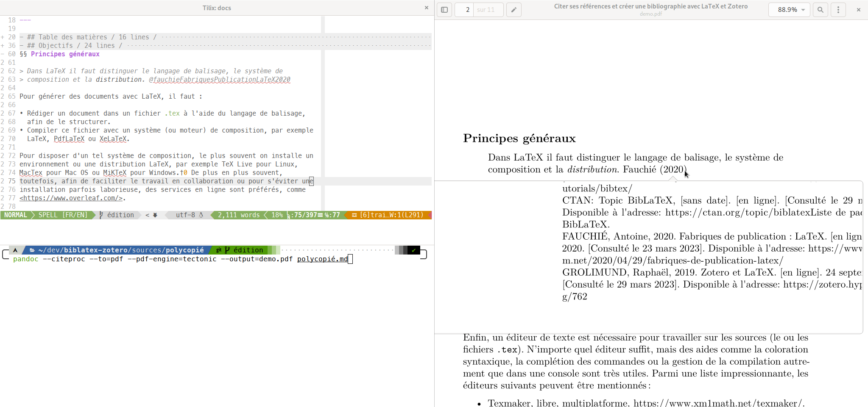Click the PDF document title in header bar
This screenshot has width=868, height=407.
tap(651, 6)
